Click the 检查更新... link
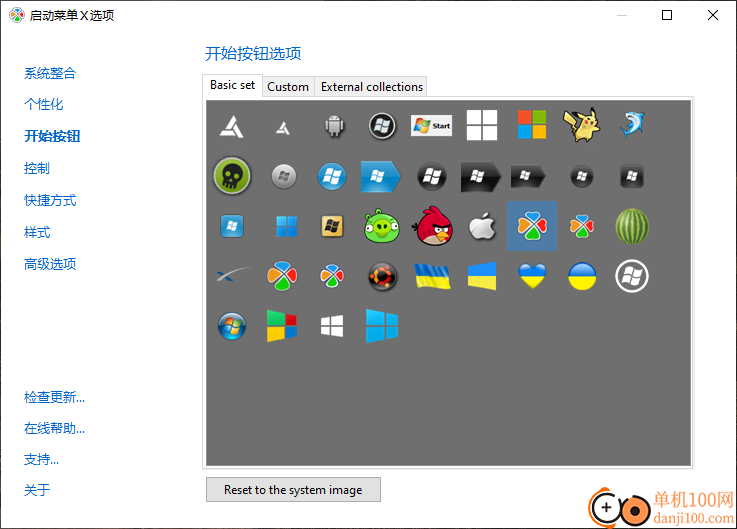Viewport: 737px width, 529px height. pyautogui.click(x=54, y=397)
